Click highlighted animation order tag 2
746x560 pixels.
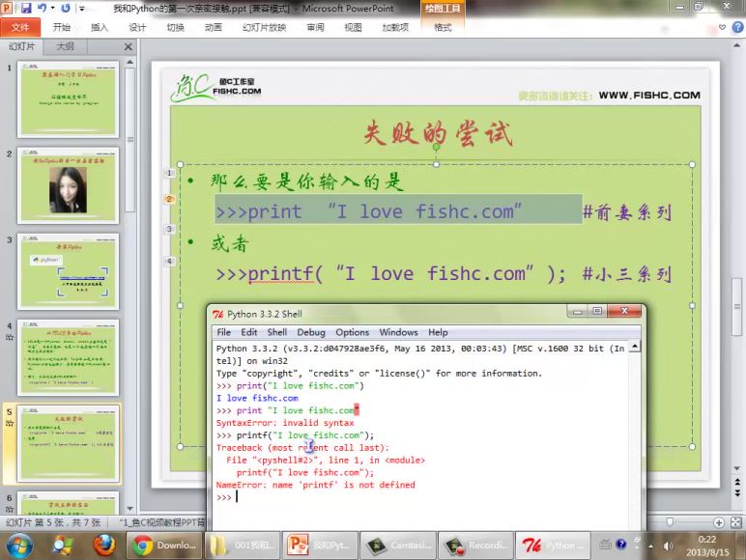(x=169, y=199)
